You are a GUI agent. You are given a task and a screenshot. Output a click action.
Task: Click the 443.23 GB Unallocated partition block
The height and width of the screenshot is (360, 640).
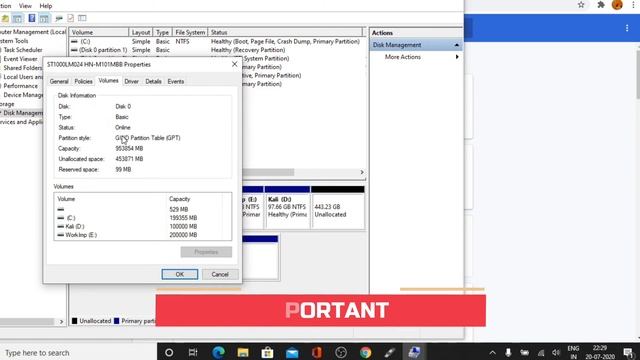338,207
